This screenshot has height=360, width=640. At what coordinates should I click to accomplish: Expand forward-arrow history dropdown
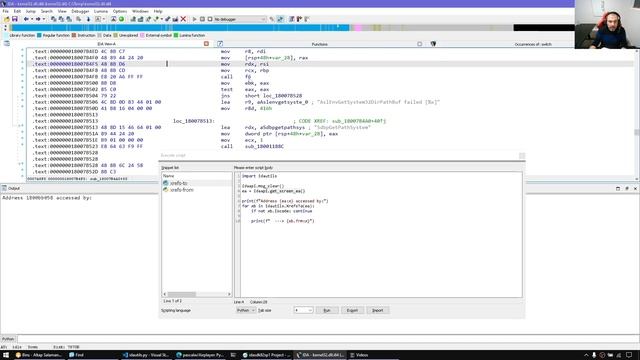tap(44, 19)
